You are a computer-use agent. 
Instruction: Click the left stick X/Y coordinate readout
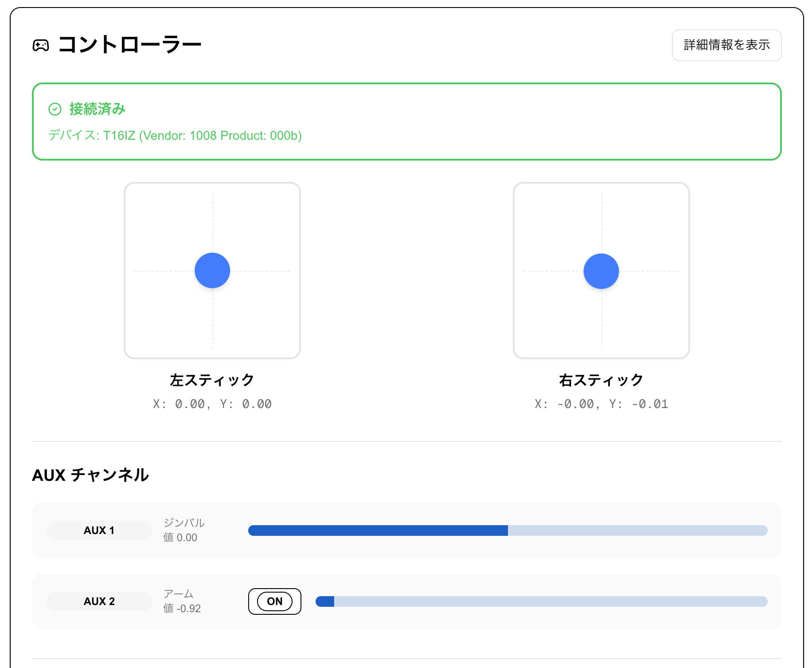pyautogui.click(x=212, y=404)
